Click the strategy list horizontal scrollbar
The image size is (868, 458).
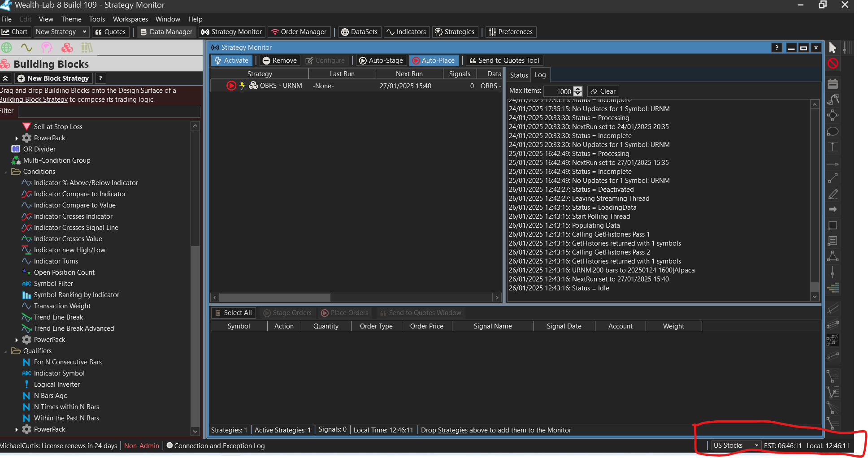275,298
